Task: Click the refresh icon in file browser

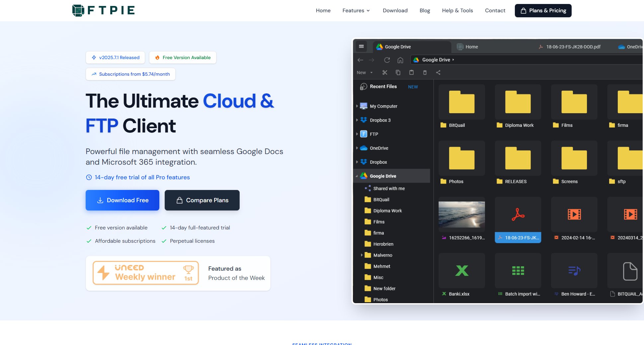Action: pos(387,60)
